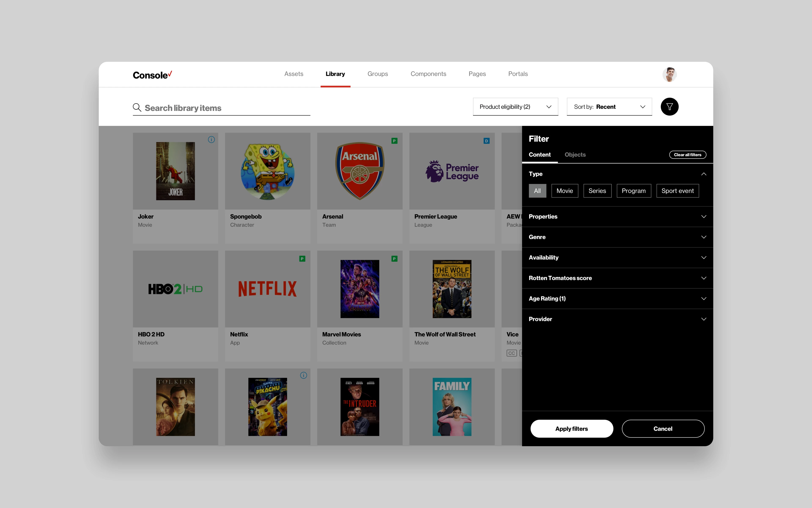Viewport: 812px width, 508px height.
Task: Click the blue D badge on Premier League card
Action: [x=487, y=141]
